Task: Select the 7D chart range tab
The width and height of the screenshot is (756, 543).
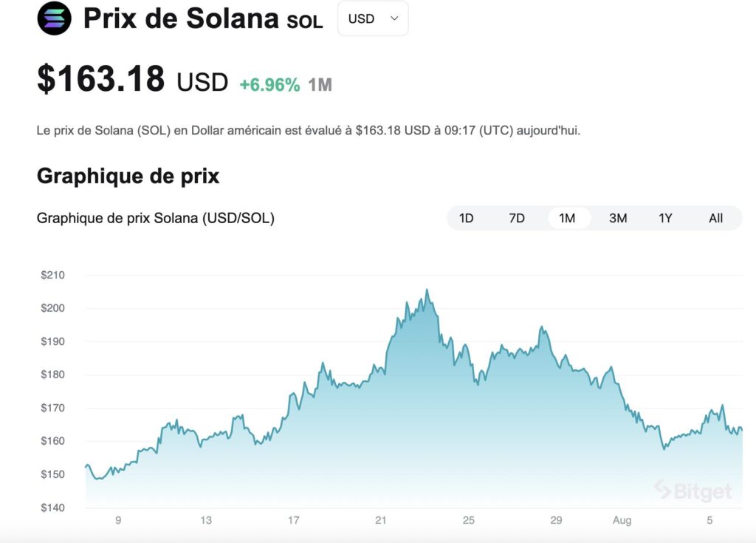Action: tap(517, 218)
